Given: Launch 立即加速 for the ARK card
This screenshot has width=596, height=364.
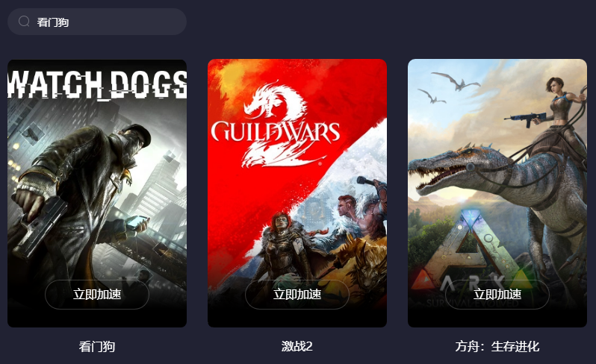Looking at the screenshot, I should tap(497, 294).
